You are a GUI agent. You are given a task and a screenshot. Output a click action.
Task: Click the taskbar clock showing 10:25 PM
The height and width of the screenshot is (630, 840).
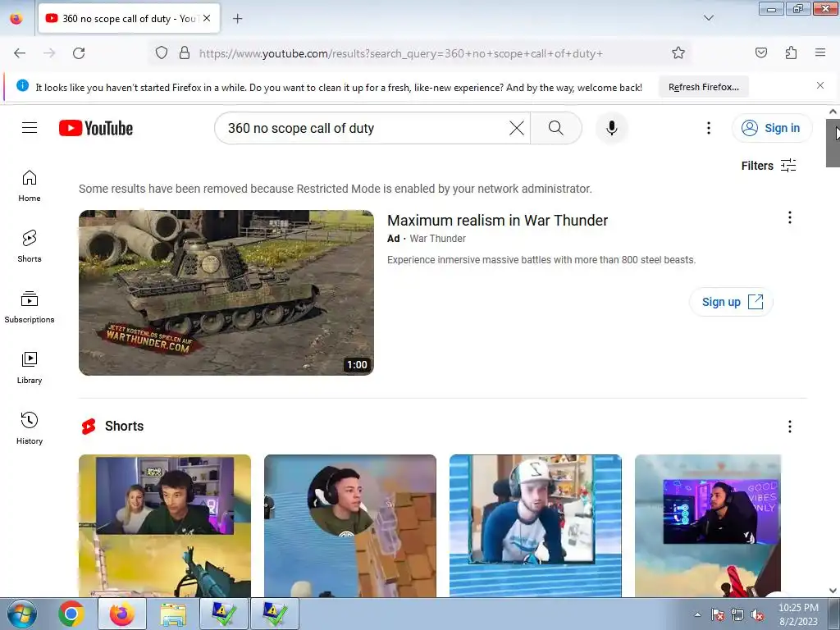click(798, 614)
